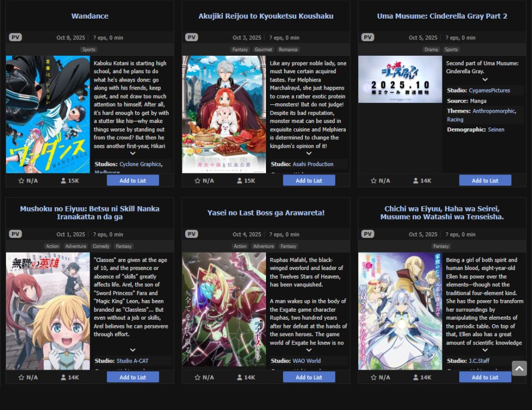
Task: Click the scroll-to-top arrow button
Action: click(x=519, y=368)
